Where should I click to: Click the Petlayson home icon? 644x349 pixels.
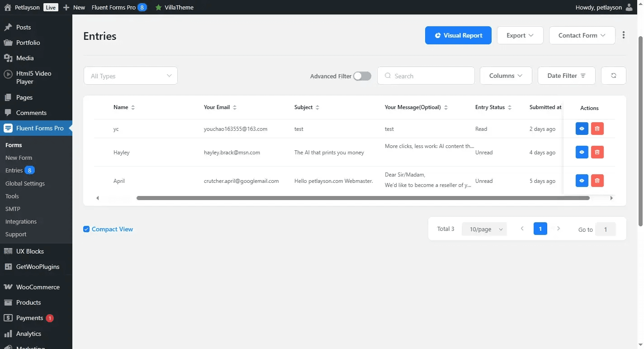[x=7, y=7]
